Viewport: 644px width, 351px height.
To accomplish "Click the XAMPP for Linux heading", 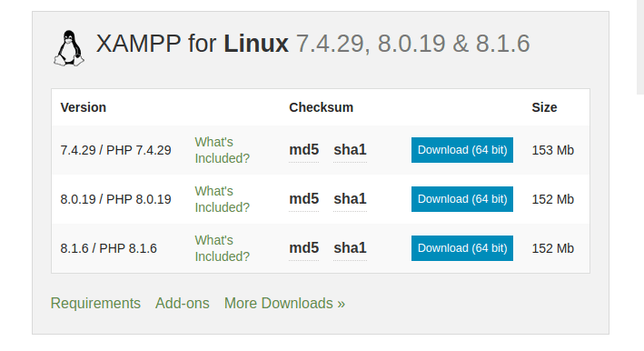I will coord(313,44).
